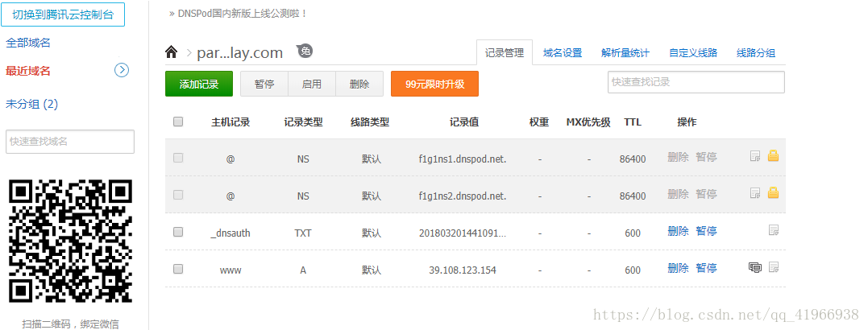The width and height of the screenshot is (868, 330).
Task: Click 暂停 on f1g1ns2.dnspod.net. row
Action: coord(706,193)
